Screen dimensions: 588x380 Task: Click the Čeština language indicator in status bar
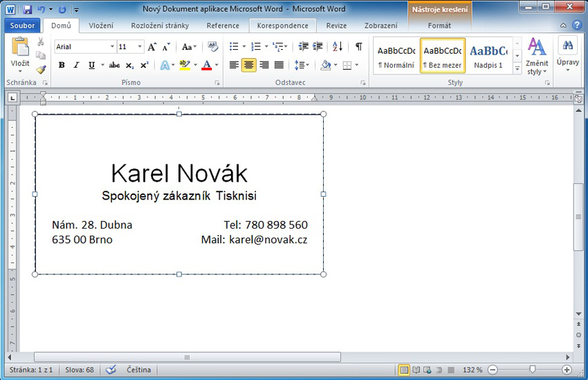click(138, 370)
